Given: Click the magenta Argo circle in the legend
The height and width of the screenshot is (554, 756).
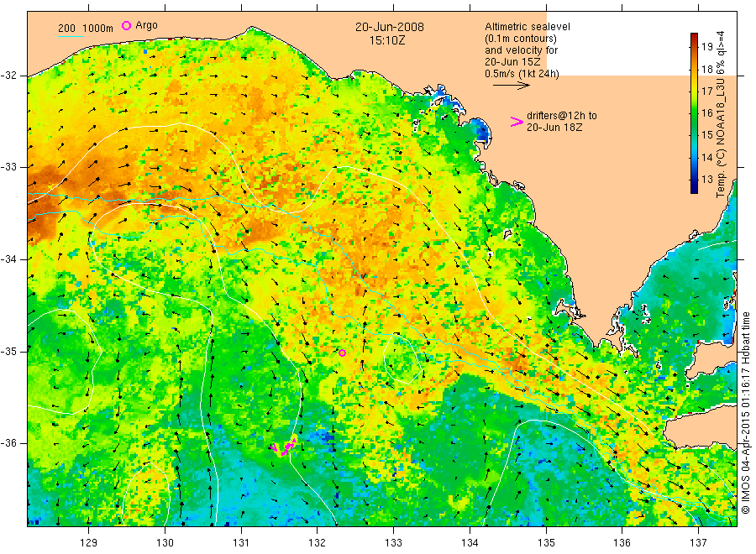Looking at the screenshot, I should point(126,25).
